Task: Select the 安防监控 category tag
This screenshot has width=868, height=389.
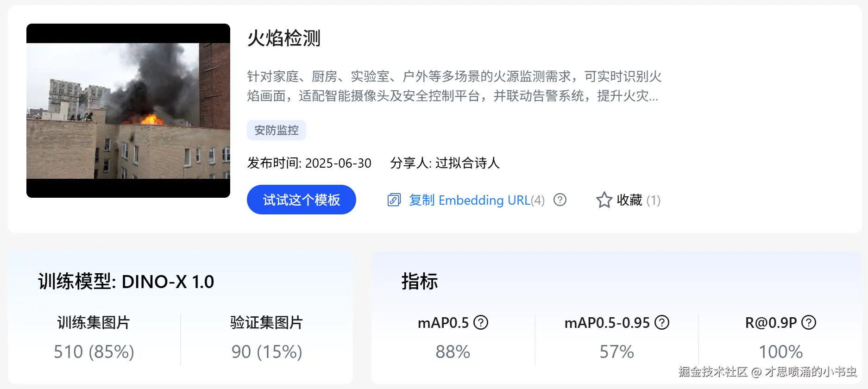Action: 276,130
